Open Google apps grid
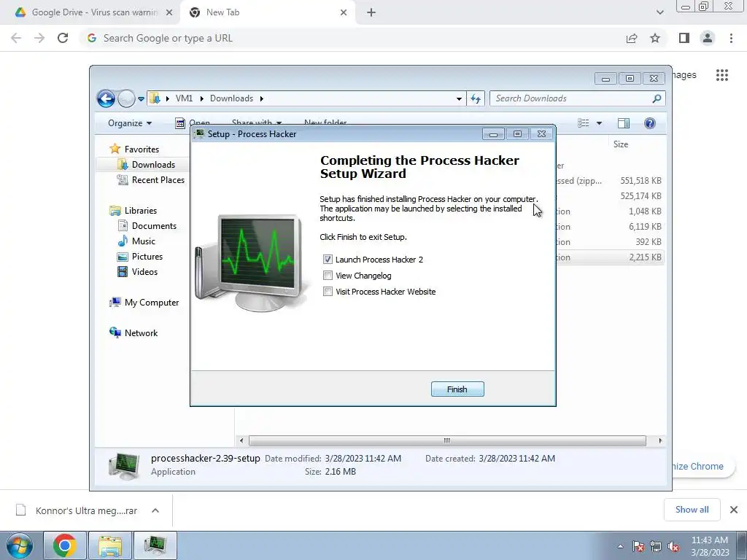This screenshot has width=747, height=560. pyautogui.click(x=722, y=75)
